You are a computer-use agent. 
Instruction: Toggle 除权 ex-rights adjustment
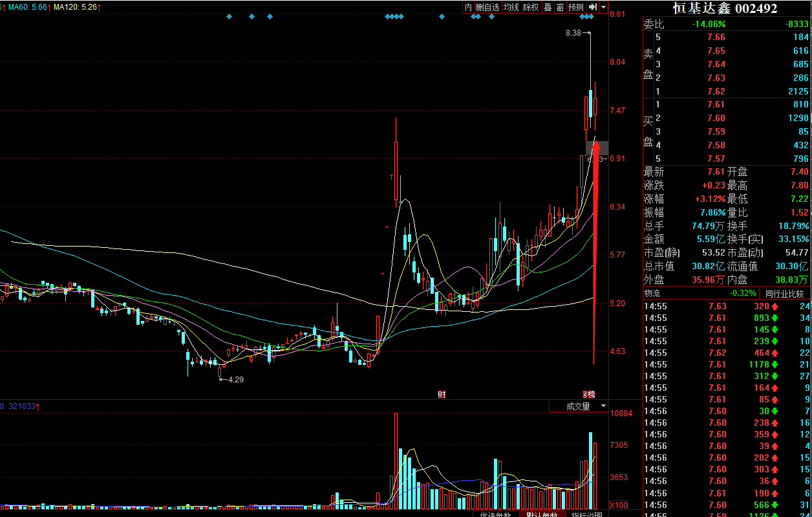pos(531,7)
